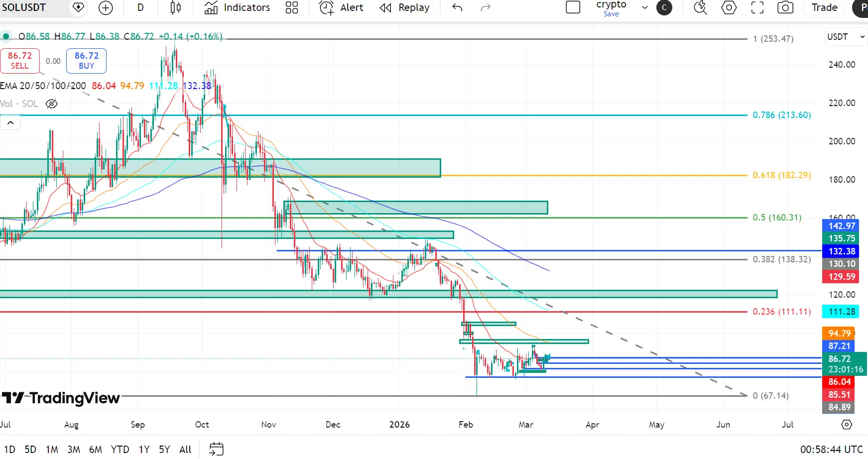Open time zone menu at 00:58:44 UTC
This screenshot has width=868, height=459.
(831, 450)
